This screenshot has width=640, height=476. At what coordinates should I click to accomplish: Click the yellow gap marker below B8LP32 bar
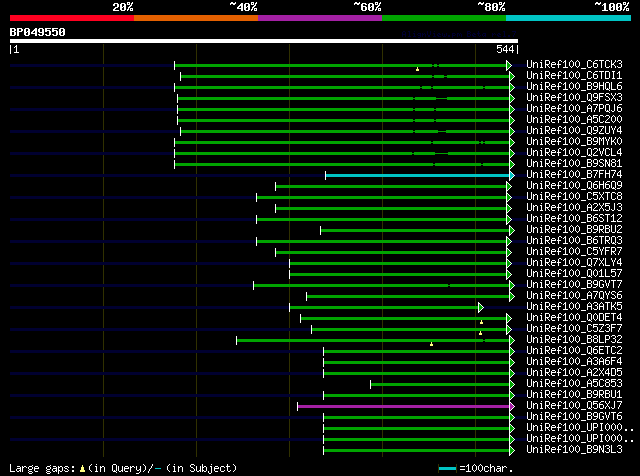tap(431, 344)
